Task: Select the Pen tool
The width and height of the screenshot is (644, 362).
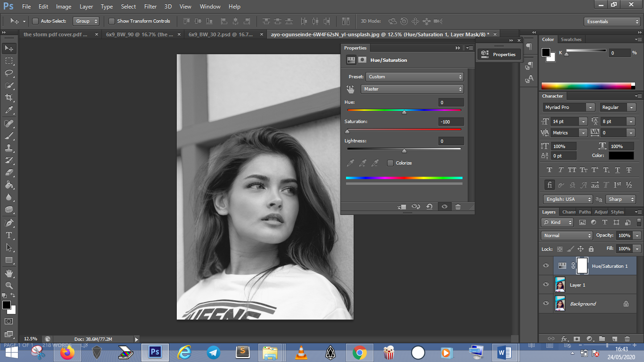Action: click(9, 222)
